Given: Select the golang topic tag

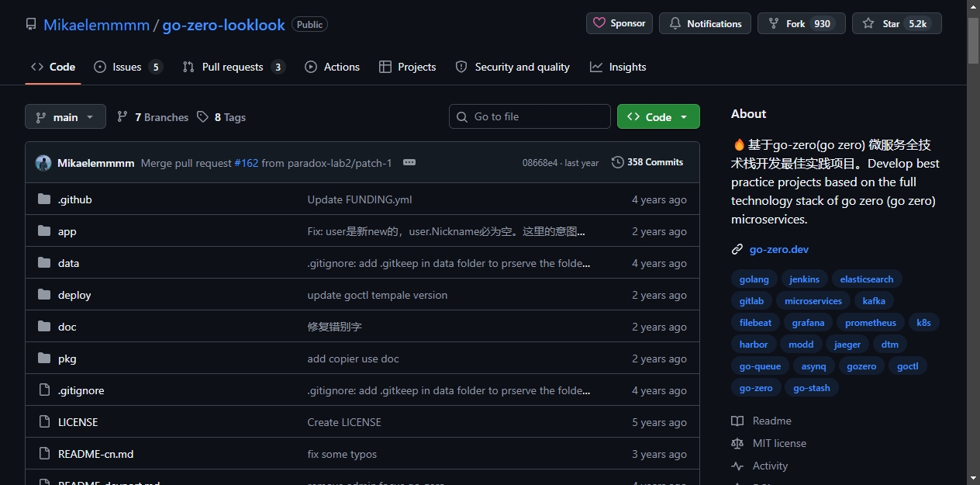Looking at the screenshot, I should coord(754,279).
